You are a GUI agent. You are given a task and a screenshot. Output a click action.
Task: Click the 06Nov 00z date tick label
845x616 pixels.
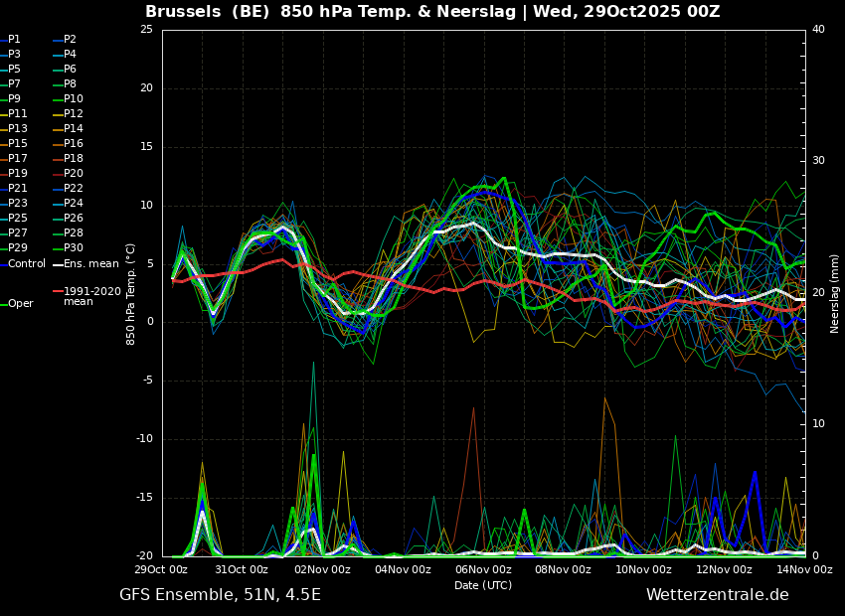483,569
